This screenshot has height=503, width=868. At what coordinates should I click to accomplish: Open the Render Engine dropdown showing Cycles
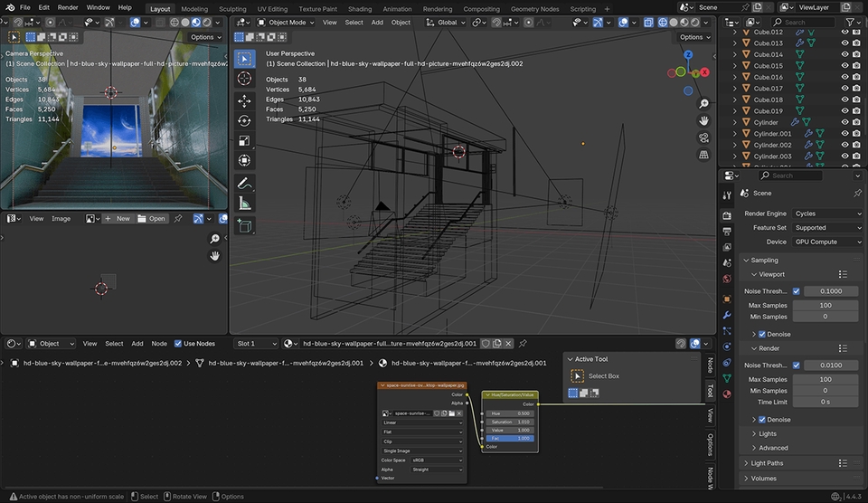(x=826, y=214)
